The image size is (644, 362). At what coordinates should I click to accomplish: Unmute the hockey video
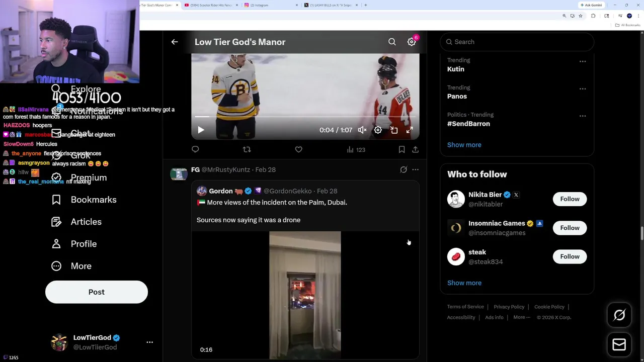(362, 130)
